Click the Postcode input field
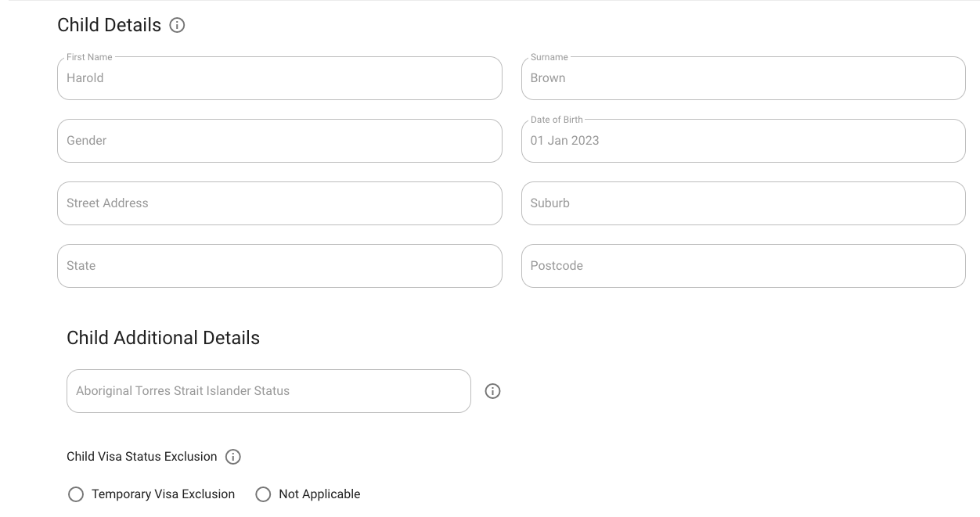 pyautogui.click(x=743, y=266)
